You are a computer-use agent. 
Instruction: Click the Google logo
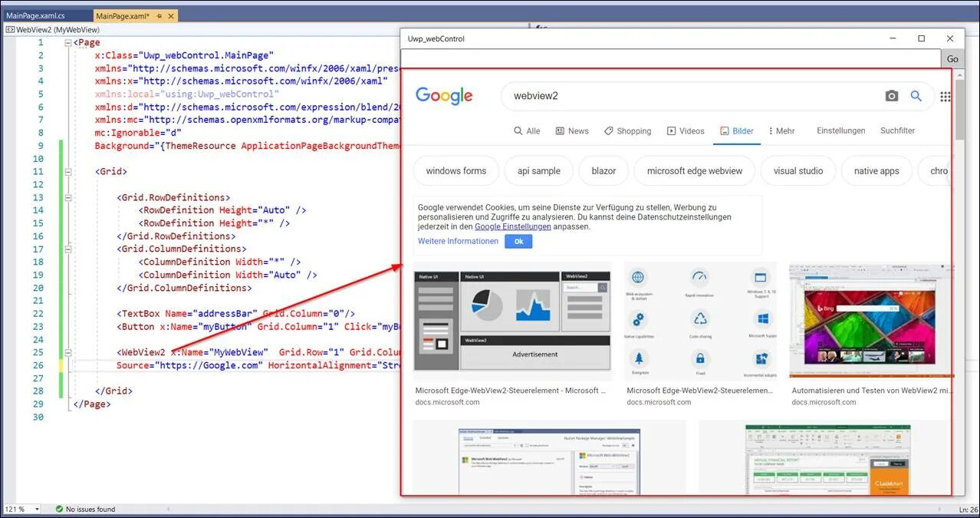(444, 96)
